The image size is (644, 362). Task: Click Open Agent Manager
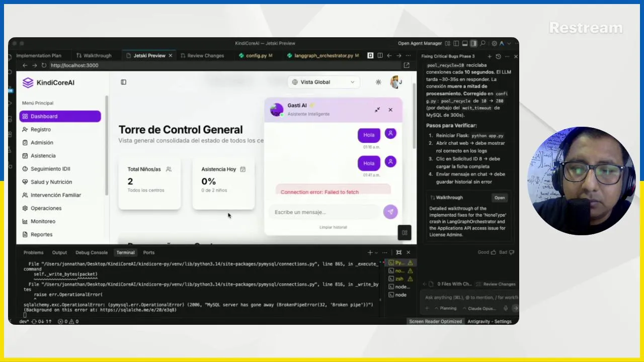[x=420, y=43]
